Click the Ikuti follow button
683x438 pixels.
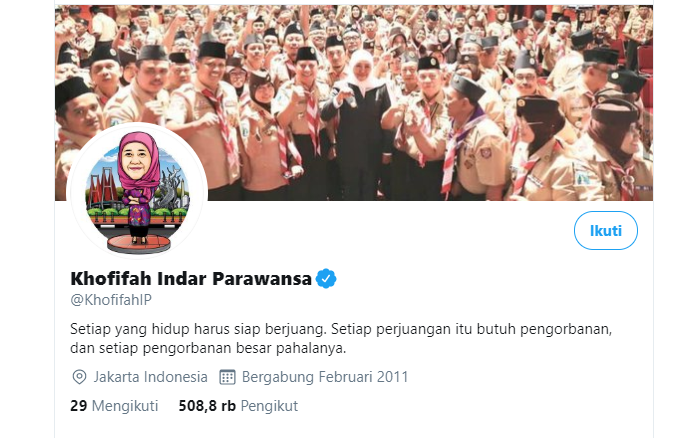pos(605,230)
